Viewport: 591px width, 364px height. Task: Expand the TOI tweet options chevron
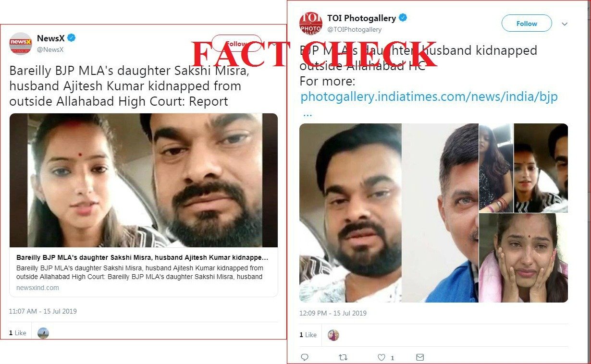tap(565, 24)
